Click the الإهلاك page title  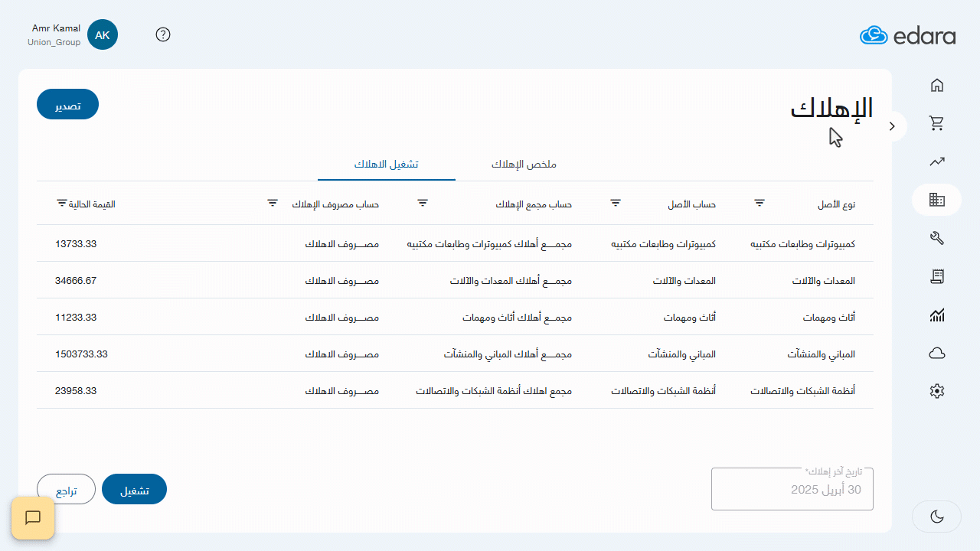831,109
